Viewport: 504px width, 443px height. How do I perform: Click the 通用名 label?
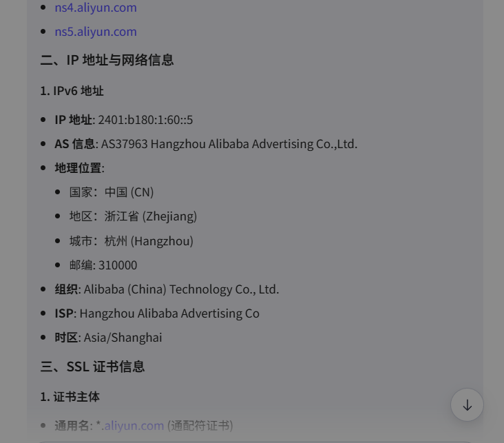pos(72,426)
